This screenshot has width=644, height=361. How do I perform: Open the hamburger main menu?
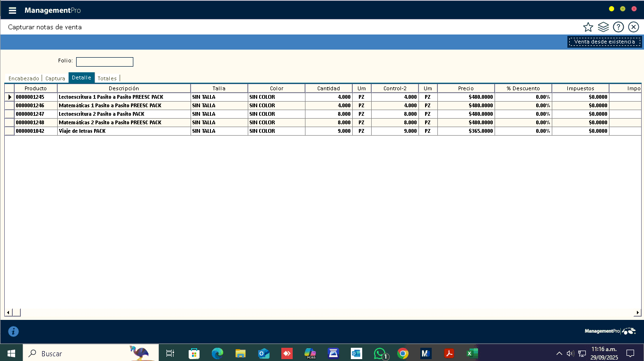13,10
